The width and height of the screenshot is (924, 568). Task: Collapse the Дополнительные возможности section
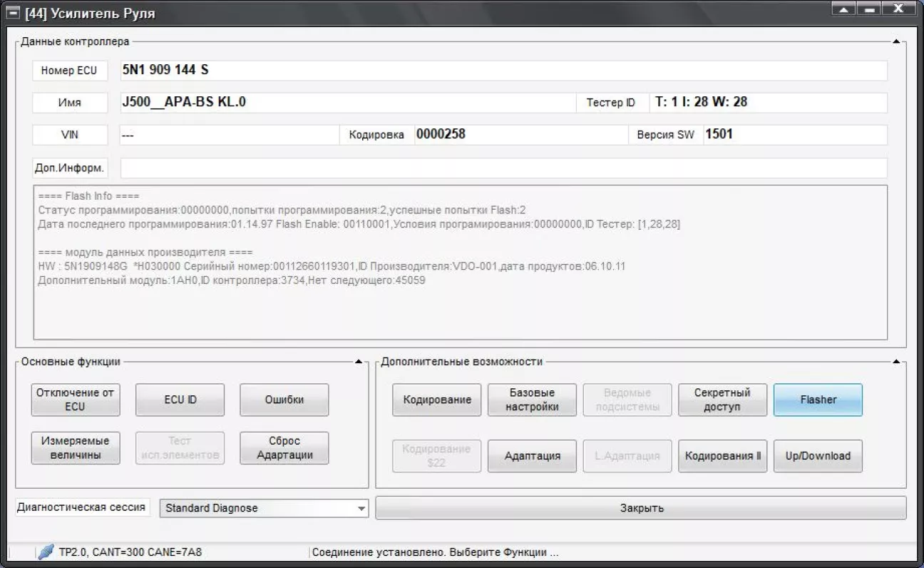(896, 362)
